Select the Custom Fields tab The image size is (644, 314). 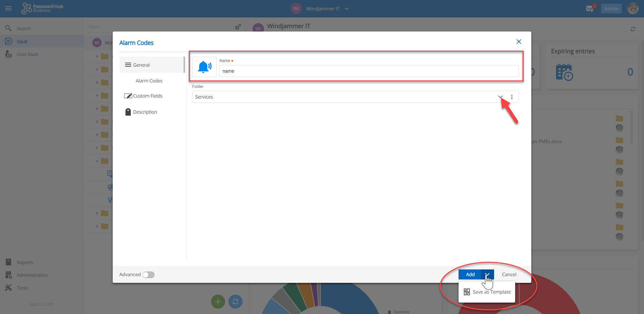(148, 96)
